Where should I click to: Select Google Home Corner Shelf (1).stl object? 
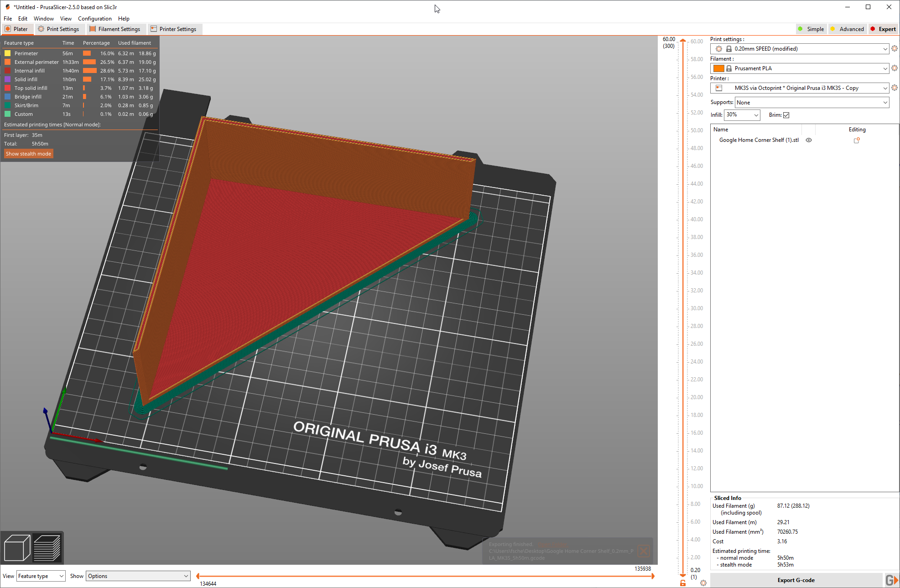tap(759, 140)
